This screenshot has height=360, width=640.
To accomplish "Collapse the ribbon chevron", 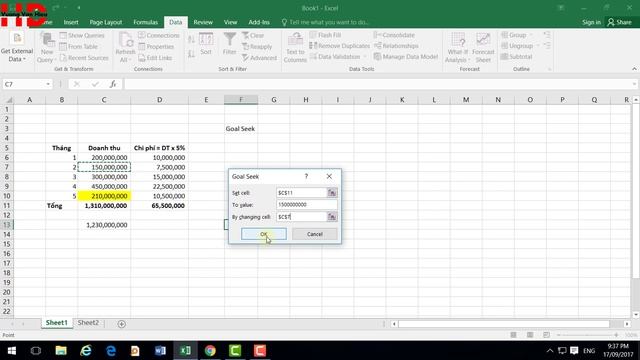I will [x=634, y=69].
